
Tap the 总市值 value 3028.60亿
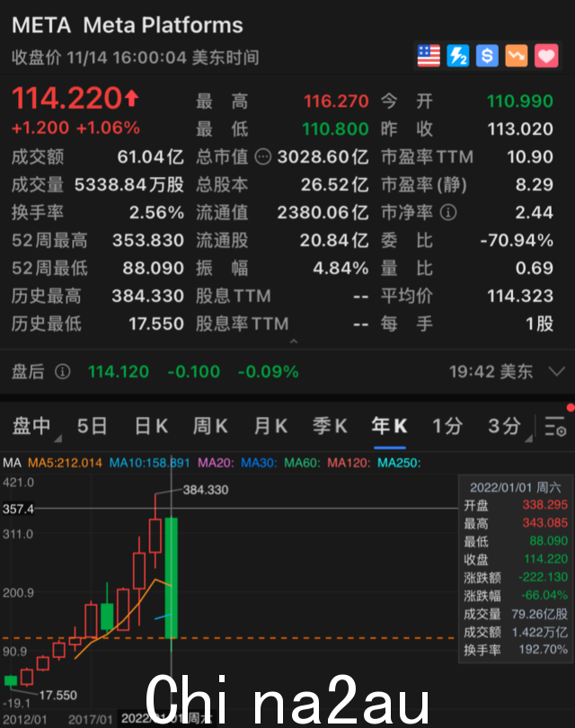point(323,157)
